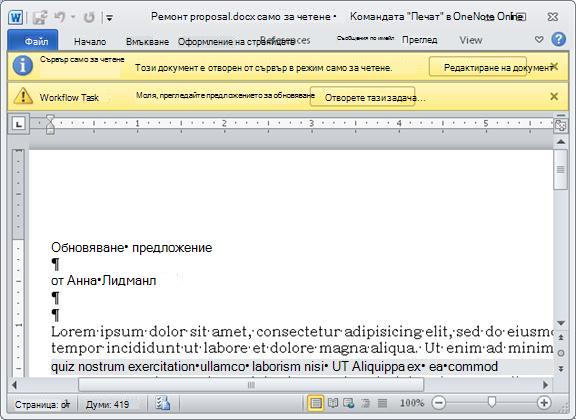576x420 pixels.
Task: Click the Redo (repeat) icon
Action: pos(89,17)
